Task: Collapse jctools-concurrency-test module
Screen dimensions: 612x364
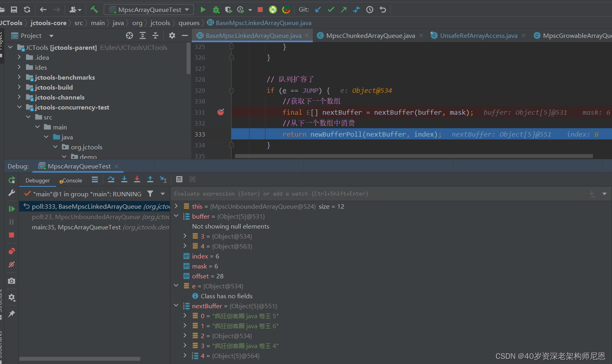Action: 19,107
